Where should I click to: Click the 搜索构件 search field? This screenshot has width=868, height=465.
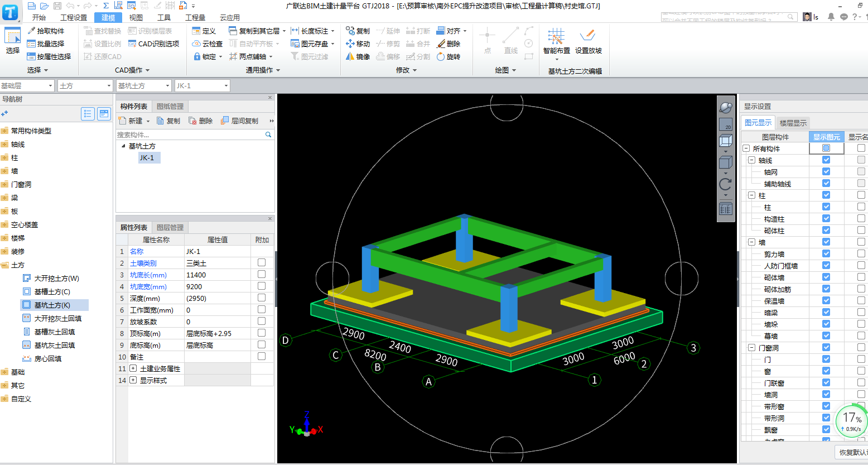[x=190, y=135]
